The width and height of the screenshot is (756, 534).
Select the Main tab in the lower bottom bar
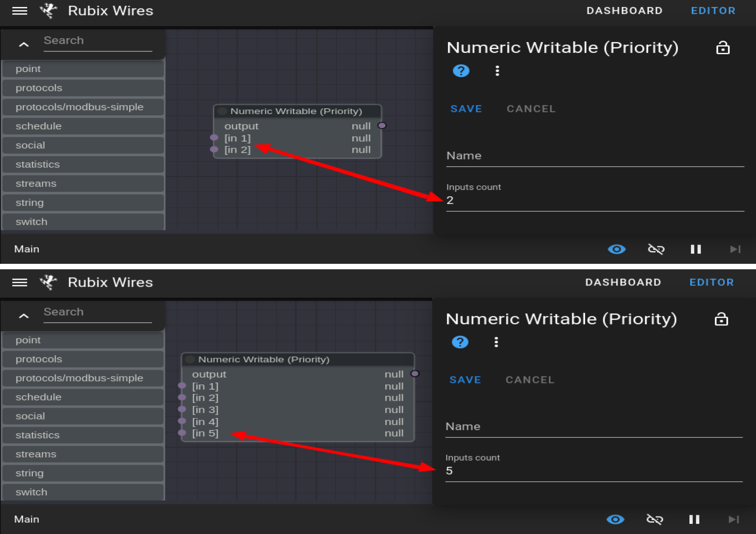[27, 519]
